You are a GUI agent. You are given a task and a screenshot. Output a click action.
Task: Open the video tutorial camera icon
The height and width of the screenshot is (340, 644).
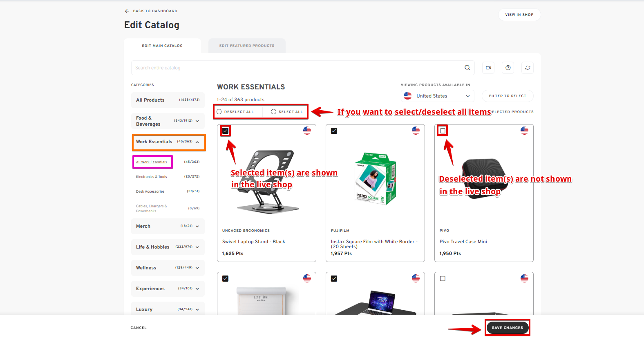pyautogui.click(x=488, y=68)
